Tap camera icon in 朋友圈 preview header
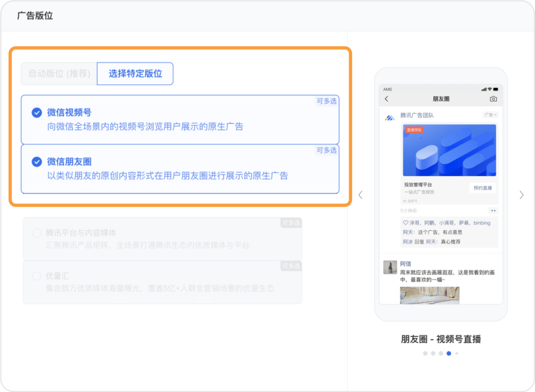The width and height of the screenshot is (535, 392). pos(493,99)
